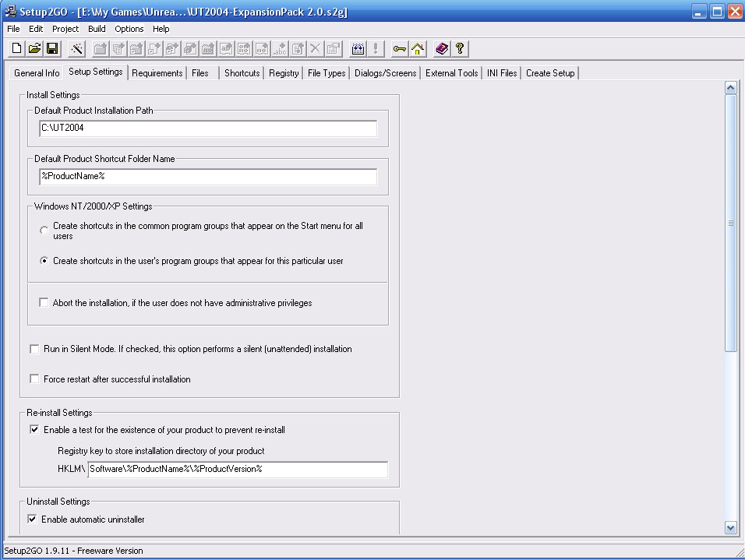Click the scrollbar up arrow
The height and width of the screenshot is (560, 745).
pos(731,87)
